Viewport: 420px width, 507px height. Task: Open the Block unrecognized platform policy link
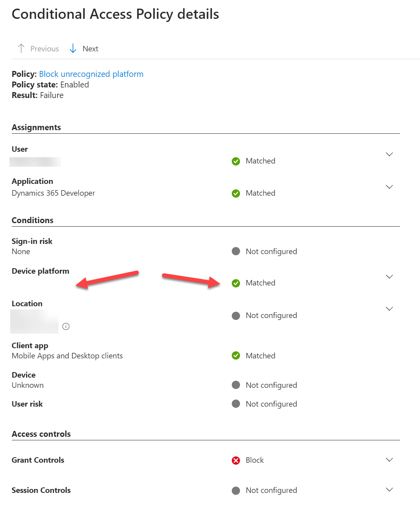click(x=91, y=74)
